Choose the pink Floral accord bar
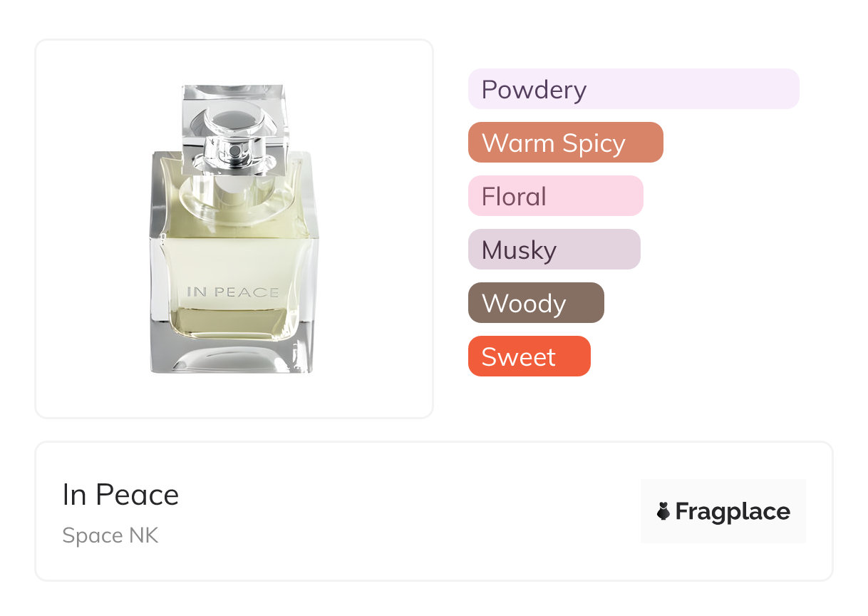The image size is (868, 616). coord(555,196)
